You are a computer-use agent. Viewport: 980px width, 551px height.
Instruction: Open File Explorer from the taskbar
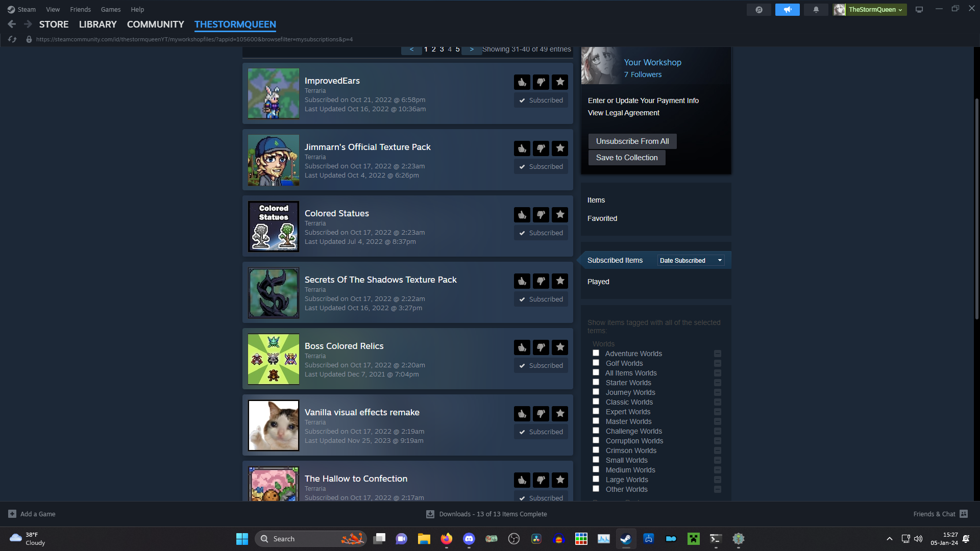(424, 539)
